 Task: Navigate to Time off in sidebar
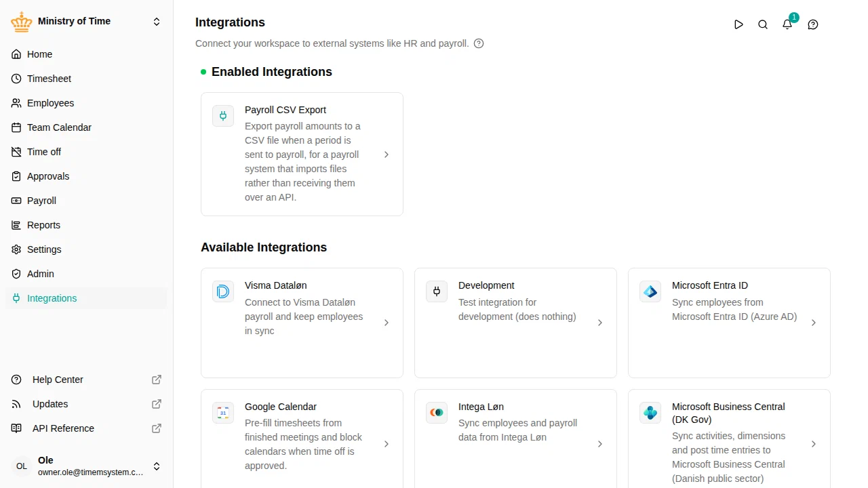click(86, 152)
